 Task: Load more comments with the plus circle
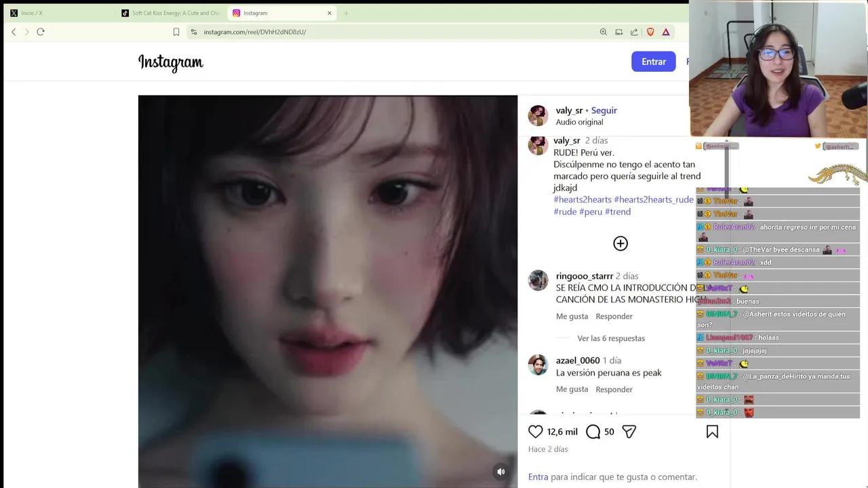tap(620, 243)
